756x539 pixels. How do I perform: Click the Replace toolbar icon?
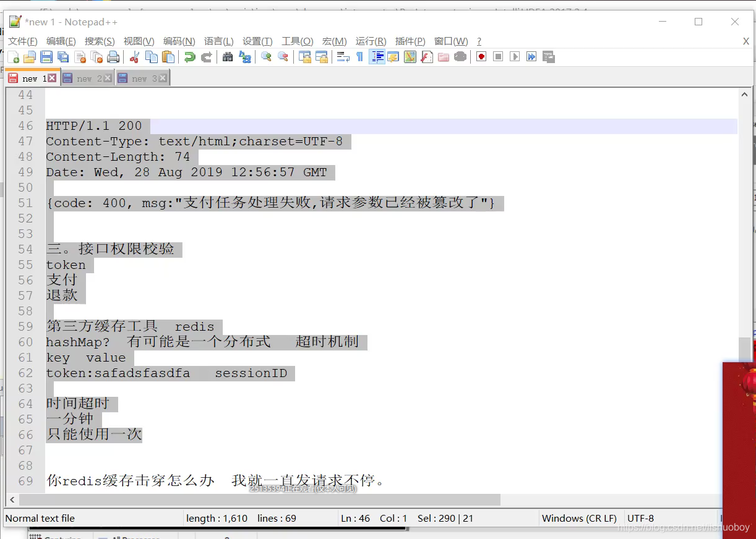coord(244,57)
